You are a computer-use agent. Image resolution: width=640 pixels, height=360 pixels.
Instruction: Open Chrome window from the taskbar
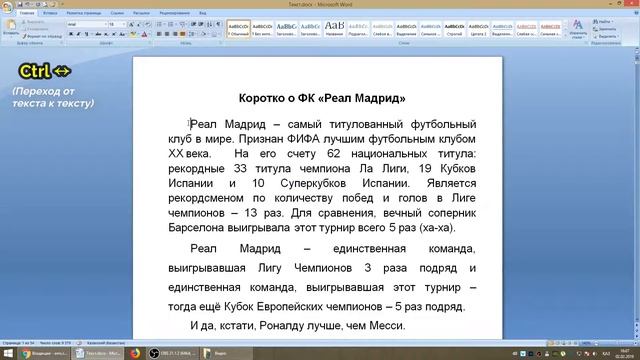45,353
